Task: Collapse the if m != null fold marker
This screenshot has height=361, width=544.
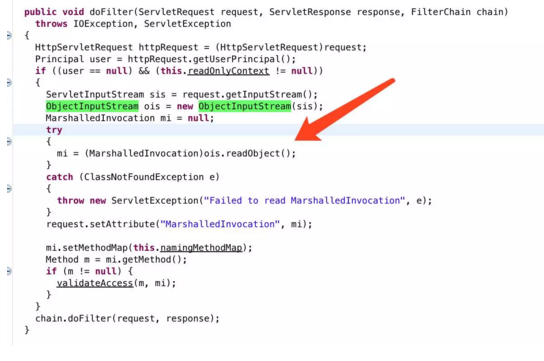Action: (9, 271)
